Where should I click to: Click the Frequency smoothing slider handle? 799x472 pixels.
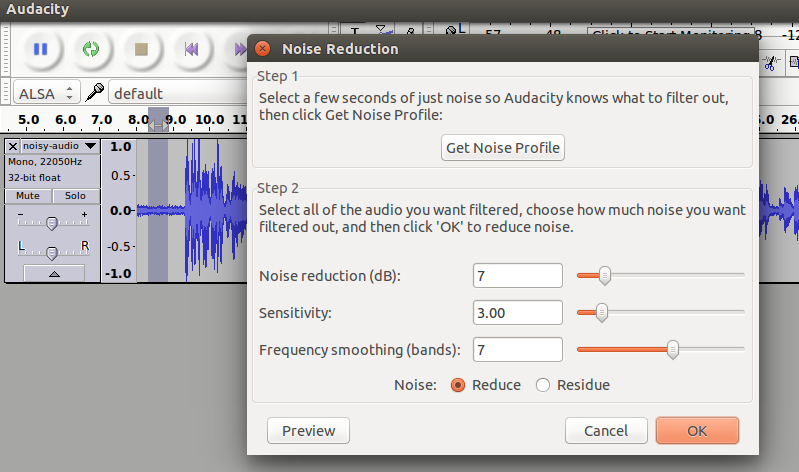[x=673, y=350]
